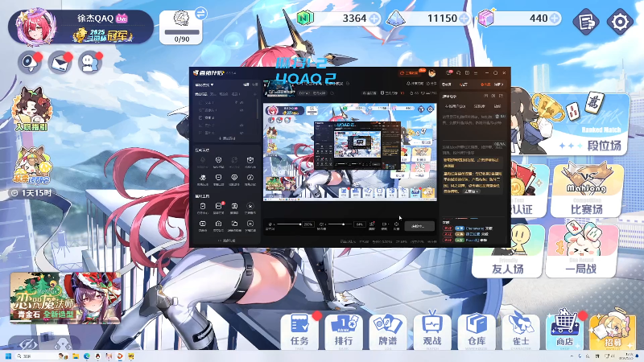Mute the speaker icon in streaming window
The height and width of the screenshot is (362, 644).
point(321,224)
